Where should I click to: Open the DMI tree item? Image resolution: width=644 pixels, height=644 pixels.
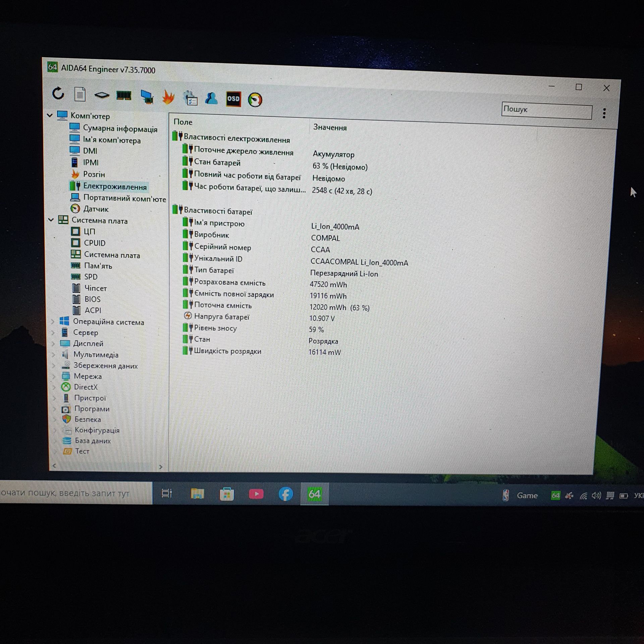coord(90,151)
